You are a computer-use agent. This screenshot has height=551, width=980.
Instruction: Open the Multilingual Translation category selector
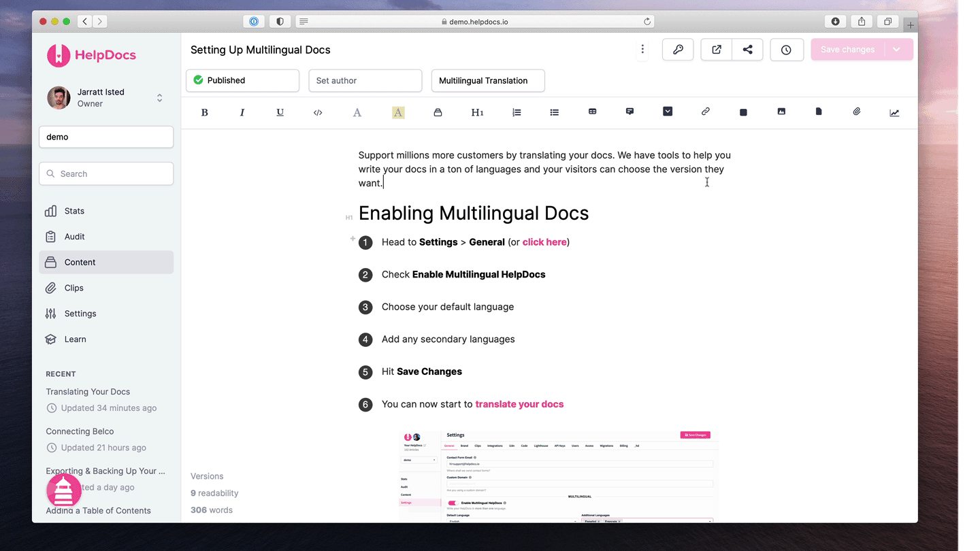(488, 80)
